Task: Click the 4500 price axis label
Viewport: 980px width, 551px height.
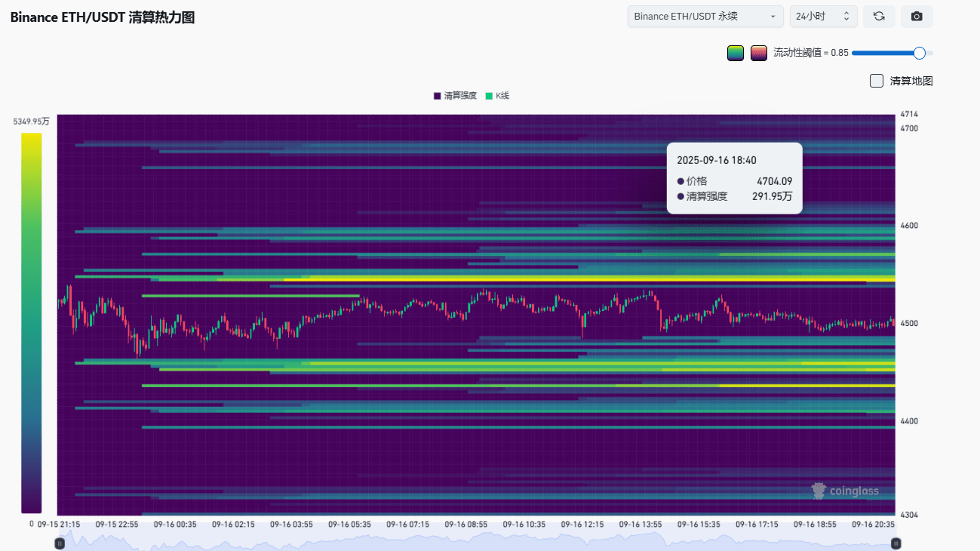Action: [909, 323]
